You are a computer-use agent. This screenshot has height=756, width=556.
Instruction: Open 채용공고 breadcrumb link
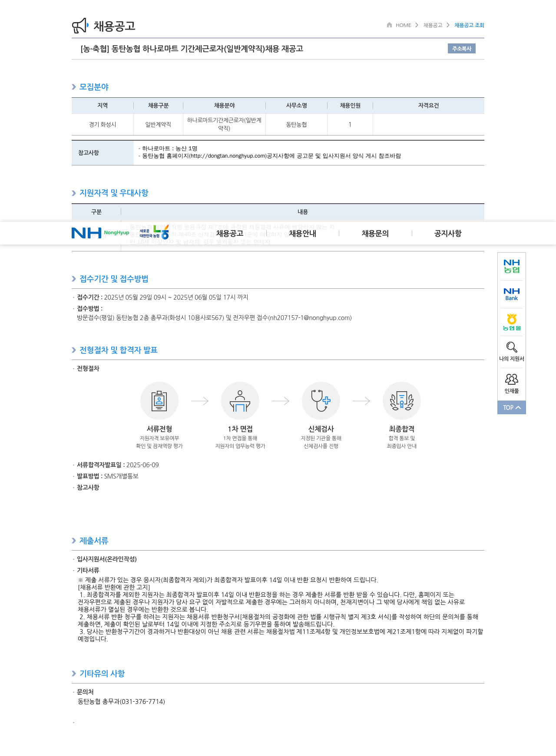433,25
